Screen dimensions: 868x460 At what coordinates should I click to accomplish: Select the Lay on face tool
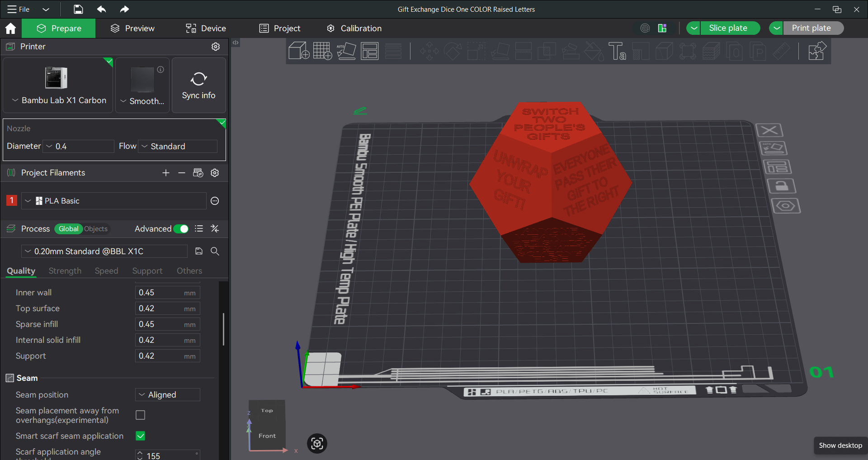[x=500, y=51]
